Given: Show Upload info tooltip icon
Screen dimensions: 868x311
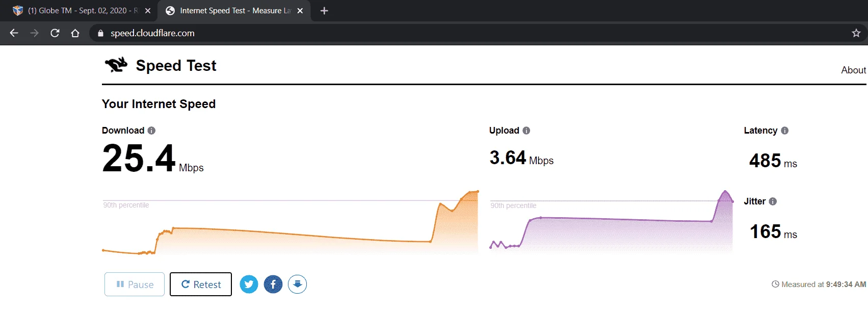Looking at the screenshot, I should (x=527, y=131).
